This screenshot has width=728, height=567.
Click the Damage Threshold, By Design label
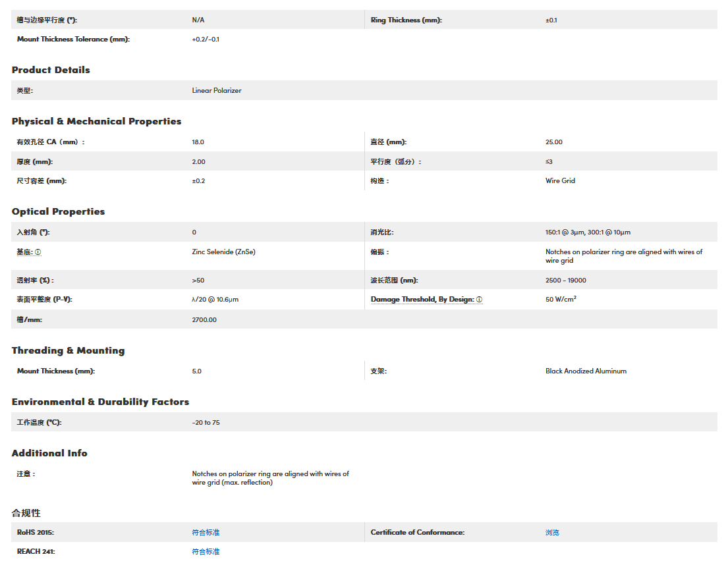(x=422, y=300)
